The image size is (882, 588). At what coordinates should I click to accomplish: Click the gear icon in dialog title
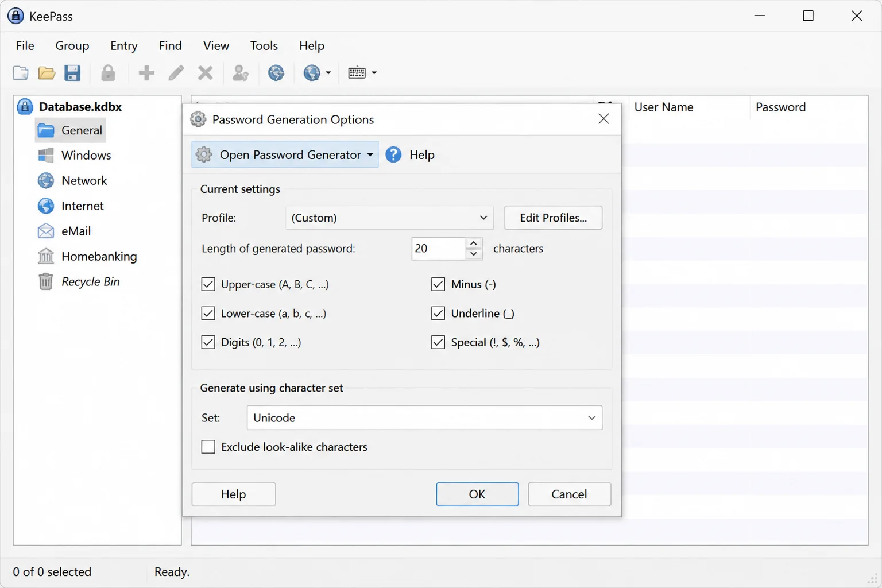point(198,119)
